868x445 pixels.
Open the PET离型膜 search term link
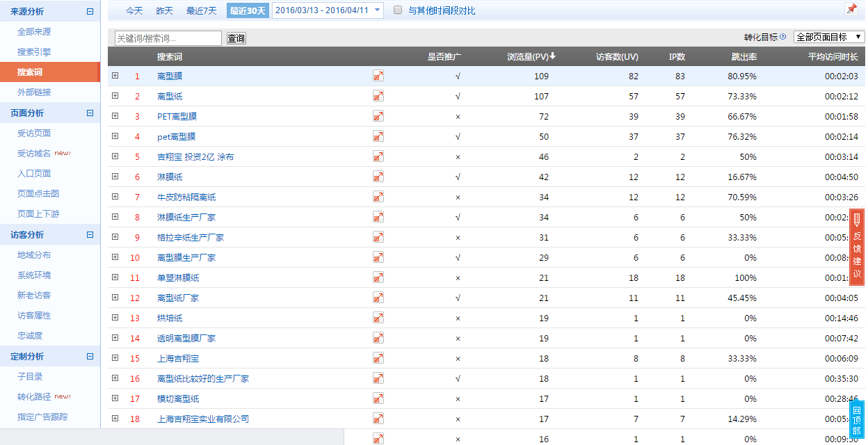coord(177,116)
